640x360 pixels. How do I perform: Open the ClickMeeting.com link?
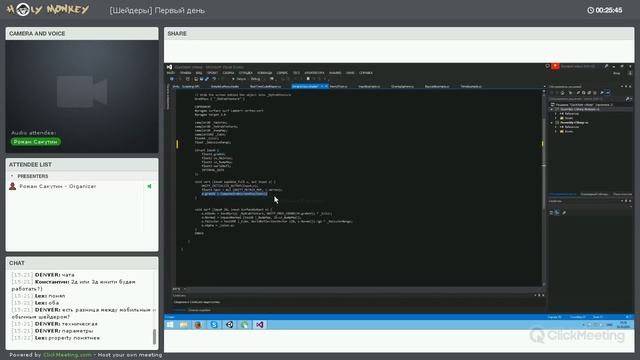click(x=67, y=355)
